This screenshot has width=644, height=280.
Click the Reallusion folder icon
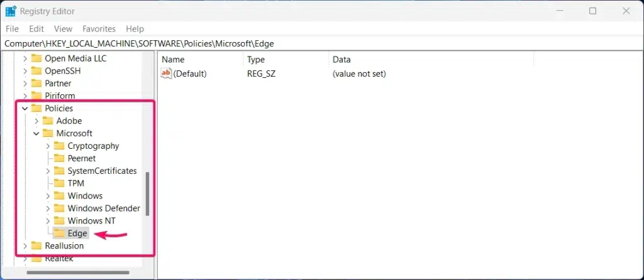coord(36,245)
